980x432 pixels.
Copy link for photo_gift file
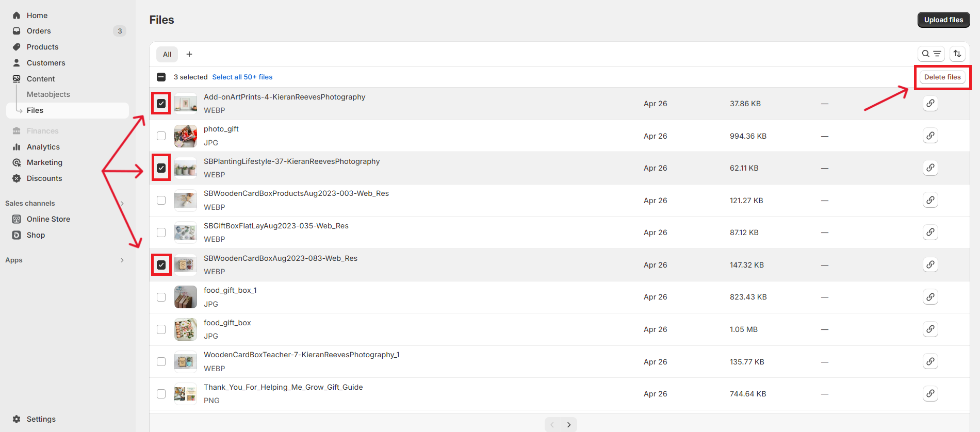point(930,136)
